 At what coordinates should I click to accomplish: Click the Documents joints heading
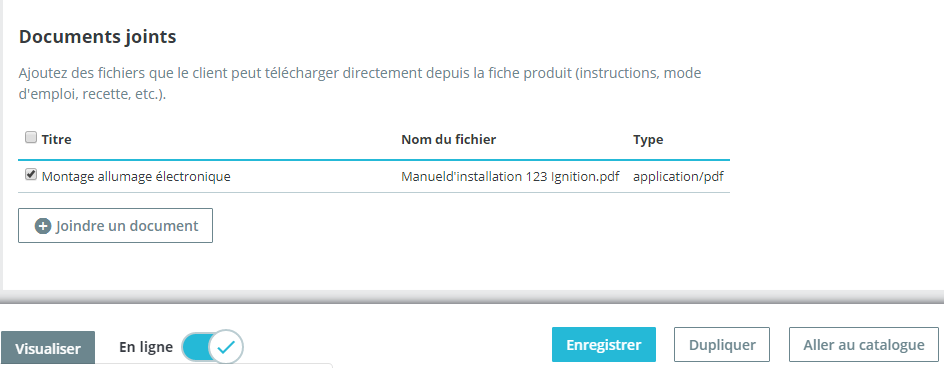tap(98, 37)
